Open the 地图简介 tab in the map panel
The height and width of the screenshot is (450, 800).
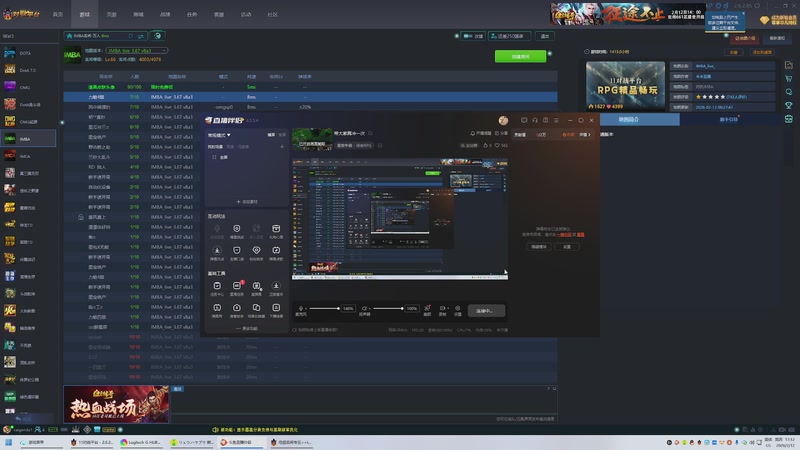point(629,119)
